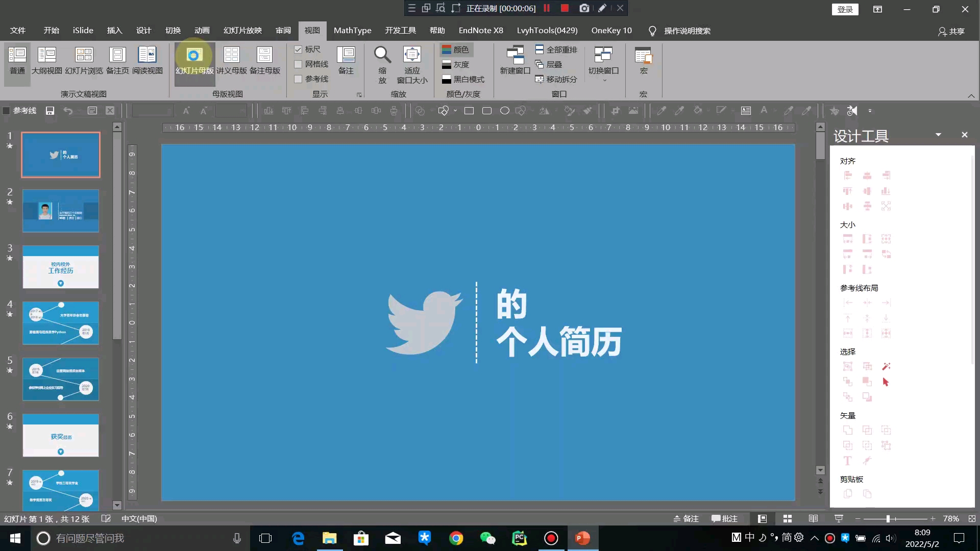Click the Undo arrow in quick toolbar

68,111
